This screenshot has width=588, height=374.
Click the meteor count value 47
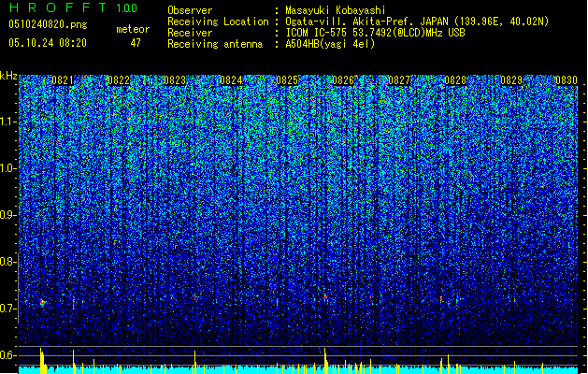click(136, 43)
